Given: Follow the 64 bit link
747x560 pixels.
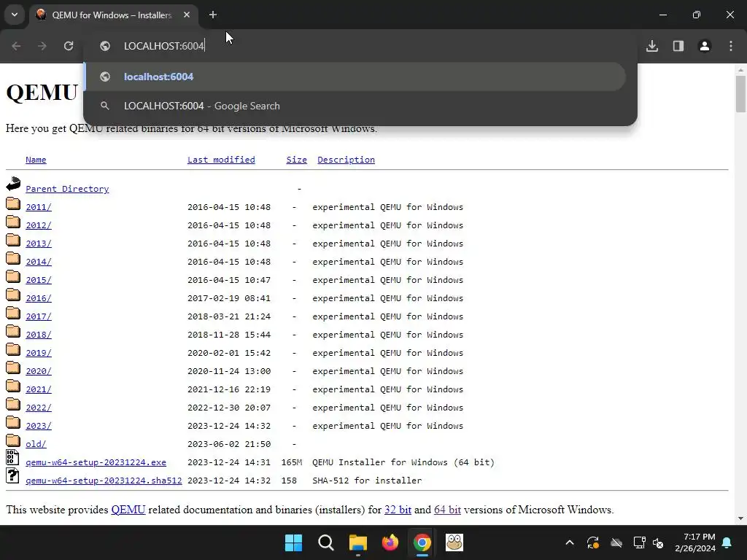Looking at the screenshot, I should pyautogui.click(x=447, y=510).
